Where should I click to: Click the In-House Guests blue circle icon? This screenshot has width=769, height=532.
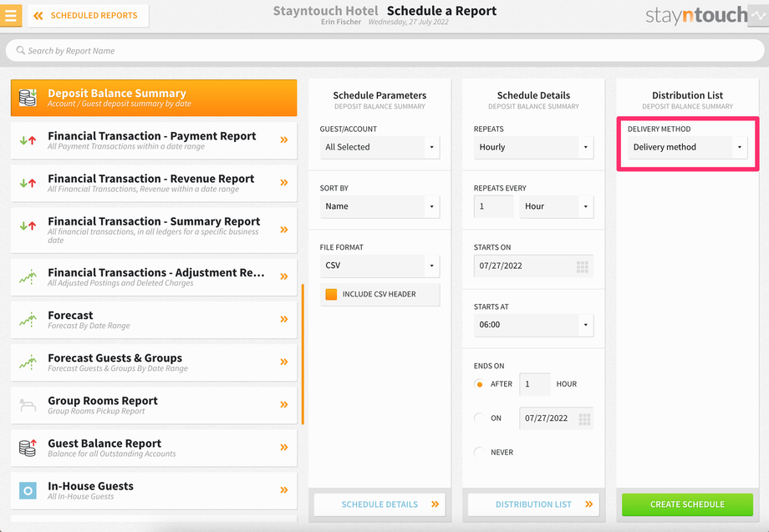click(x=28, y=490)
